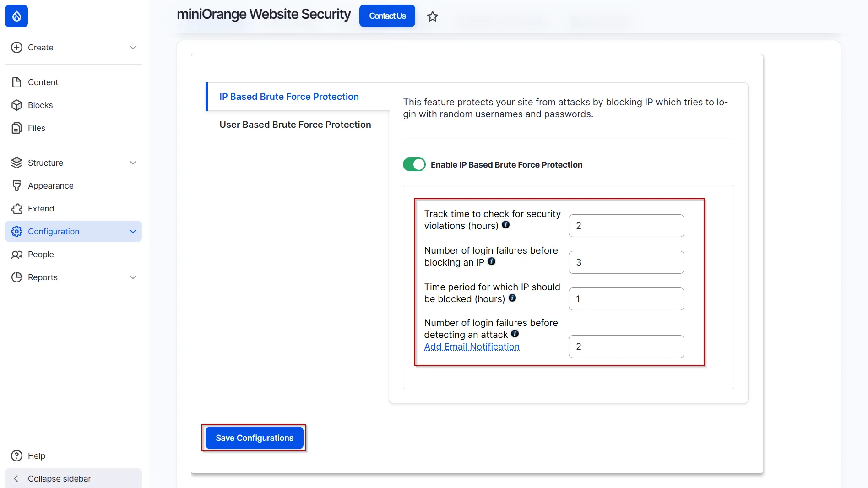The image size is (868, 488).
Task: Open the Help link text
Action: 37,456
